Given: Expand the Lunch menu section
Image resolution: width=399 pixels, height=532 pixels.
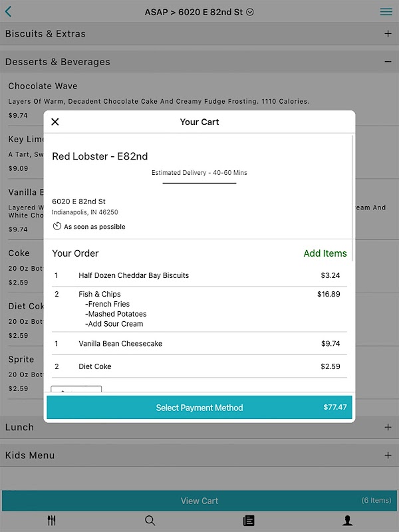Looking at the screenshot, I should coord(388,427).
